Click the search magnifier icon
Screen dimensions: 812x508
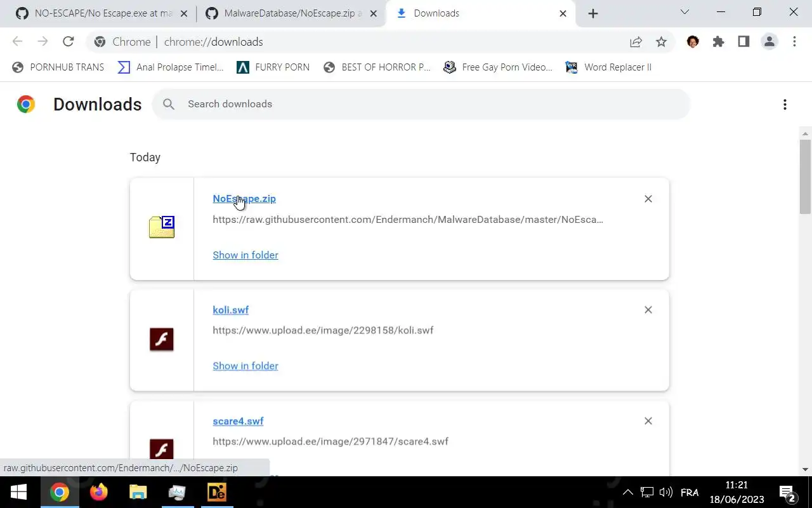tap(169, 104)
